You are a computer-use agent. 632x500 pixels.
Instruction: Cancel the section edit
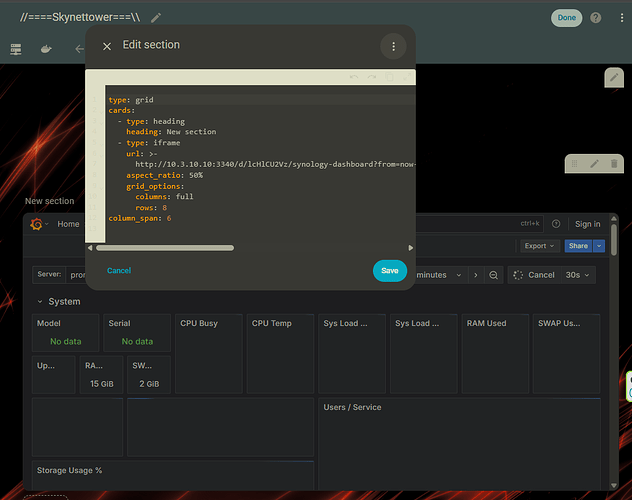(119, 270)
